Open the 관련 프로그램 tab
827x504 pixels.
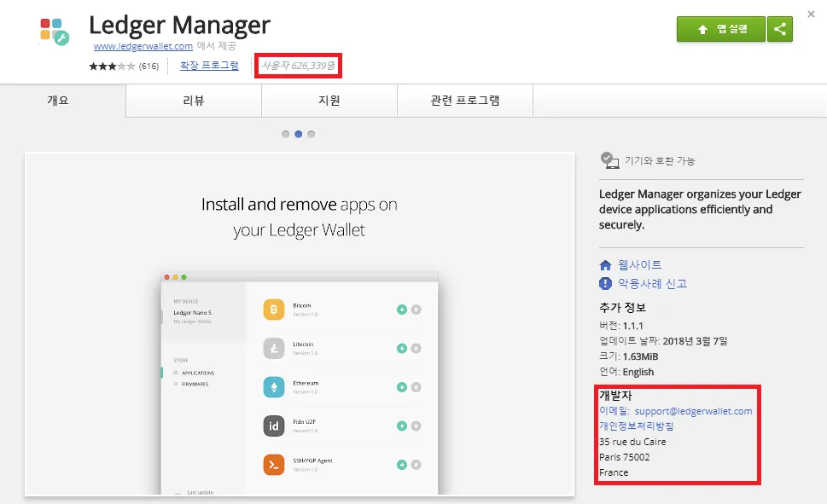464,101
